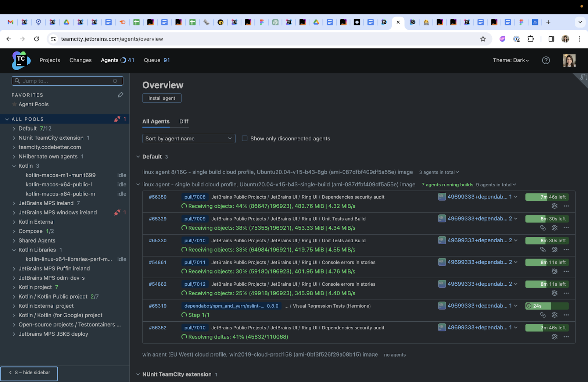Click the edit favorites pencil icon
The height and width of the screenshot is (382, 588).
[120, 95]
